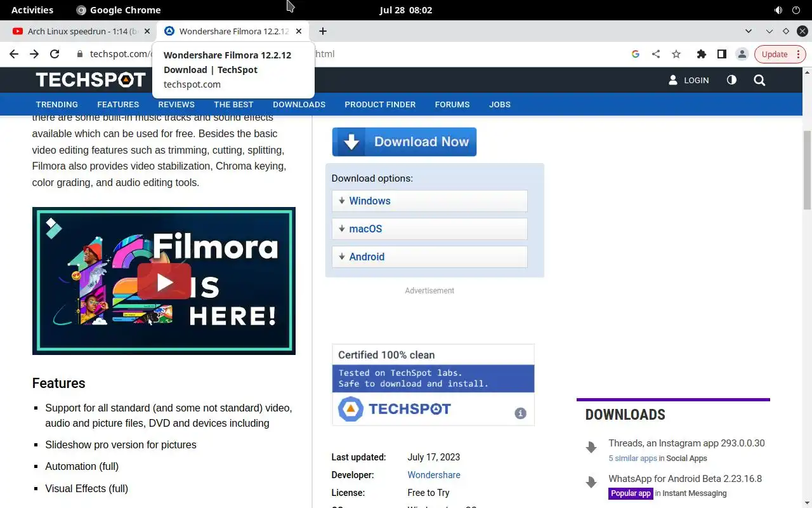Click the Popular app badge
The image size is (812, 508).
[631, 493]
